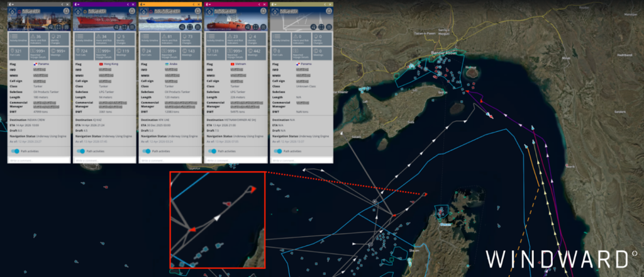Viewport: 644px width, 277px height.
Task: Click the fullscreen photo icon on the Hong Kong card
Action: pyautogui.click(x=124, y=26)
